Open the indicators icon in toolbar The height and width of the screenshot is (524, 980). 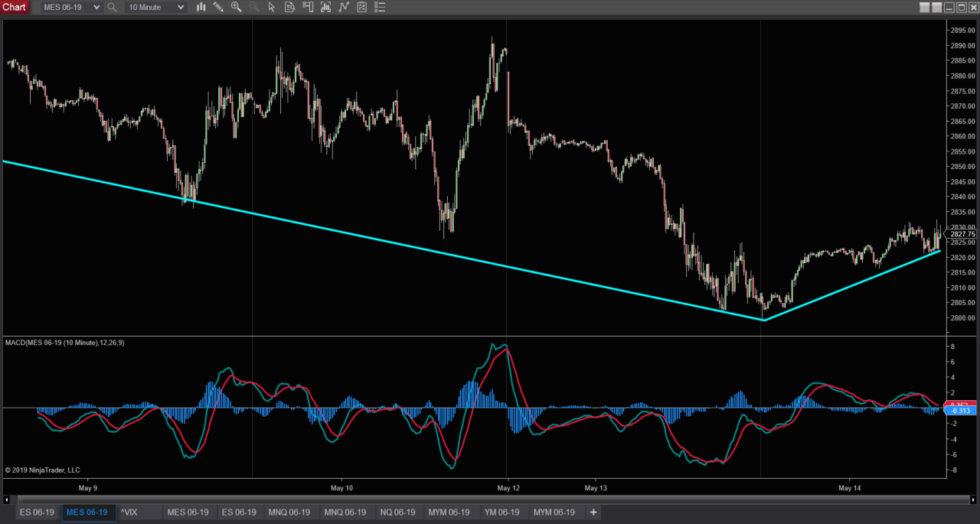(325, 7)
